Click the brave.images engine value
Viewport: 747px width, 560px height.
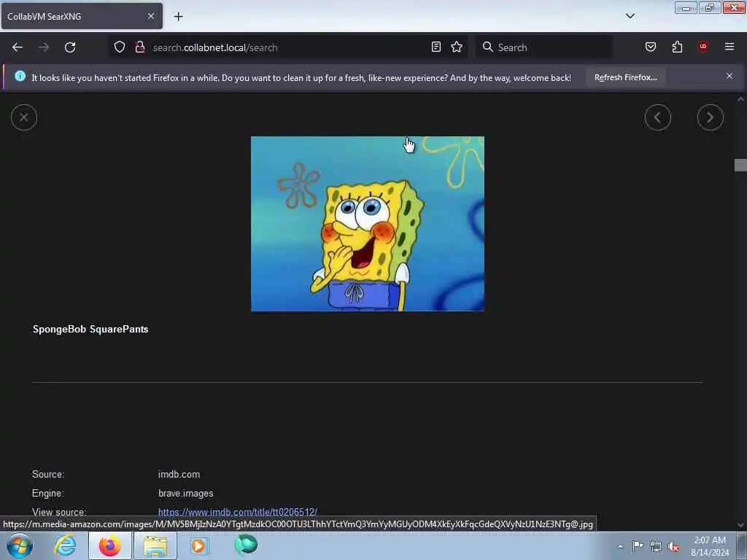(x=186, y=494)
